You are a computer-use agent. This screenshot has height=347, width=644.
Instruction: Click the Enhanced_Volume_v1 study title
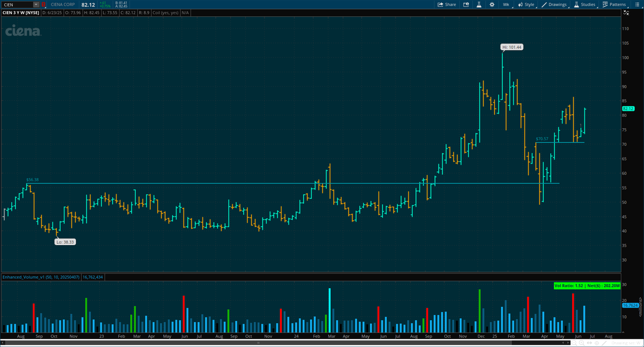tap(40, 277)
